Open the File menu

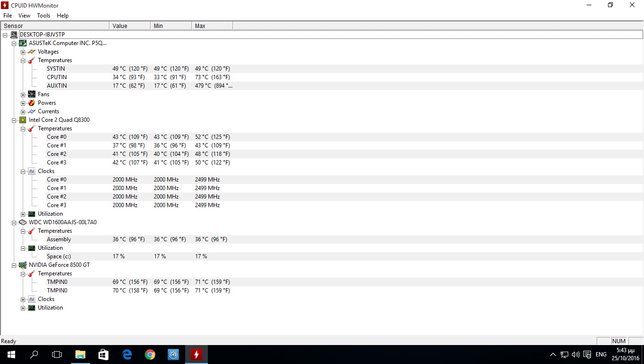(8, 16)
